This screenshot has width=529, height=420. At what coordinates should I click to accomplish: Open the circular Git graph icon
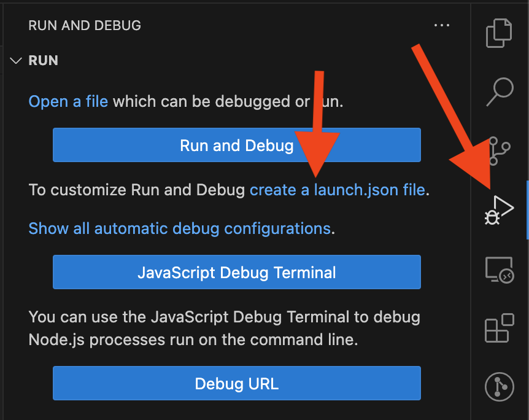[x=499, y=386]
